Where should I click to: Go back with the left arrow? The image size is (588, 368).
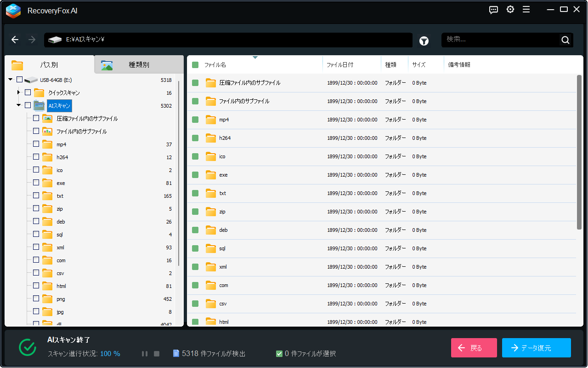coord(15,40)
